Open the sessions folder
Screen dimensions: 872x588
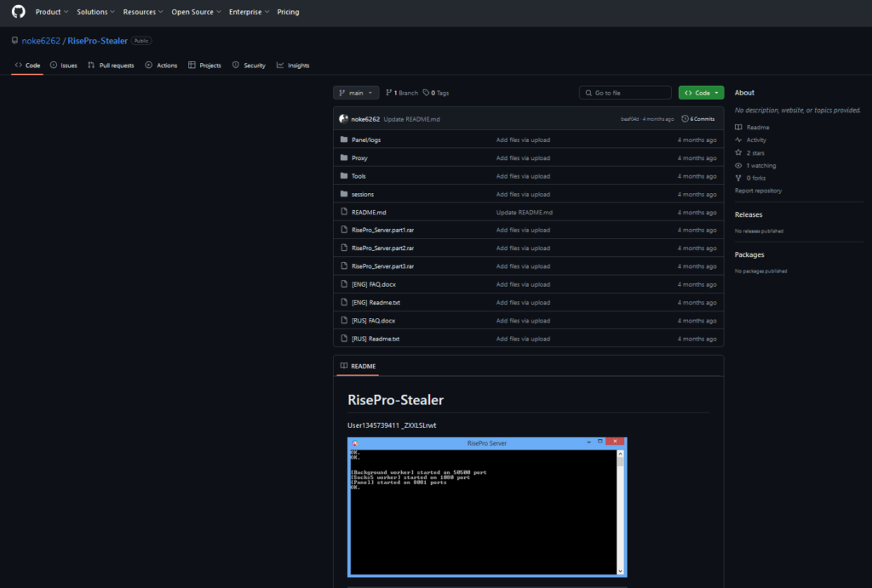click(x=363, y=195)
